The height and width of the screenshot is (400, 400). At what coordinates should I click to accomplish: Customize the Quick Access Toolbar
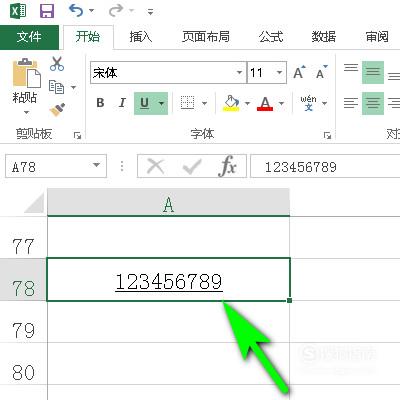click(x=150, y=12)
